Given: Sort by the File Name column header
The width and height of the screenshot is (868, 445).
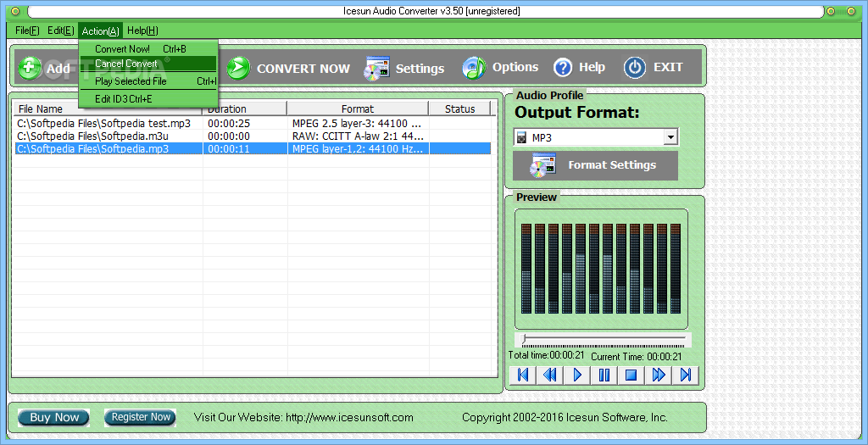Looking at the screenshot, I should (x=108, y=109).
